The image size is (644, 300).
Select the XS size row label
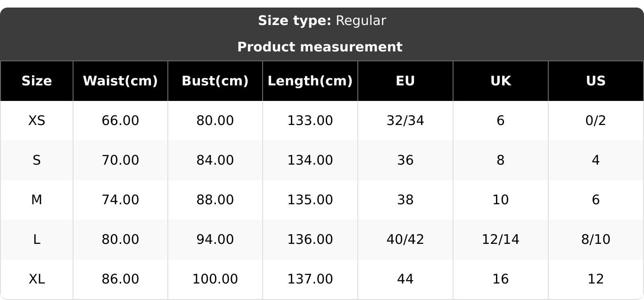pos(37,121)
